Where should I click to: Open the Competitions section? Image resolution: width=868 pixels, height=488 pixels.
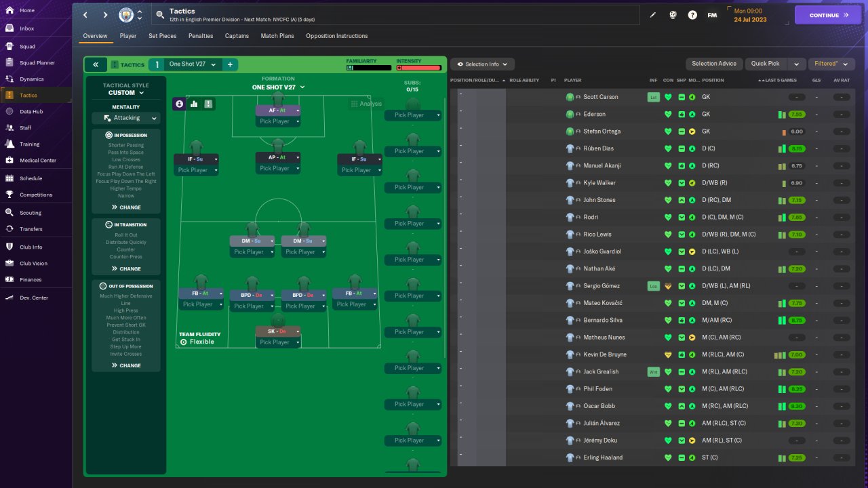(35, 195)
